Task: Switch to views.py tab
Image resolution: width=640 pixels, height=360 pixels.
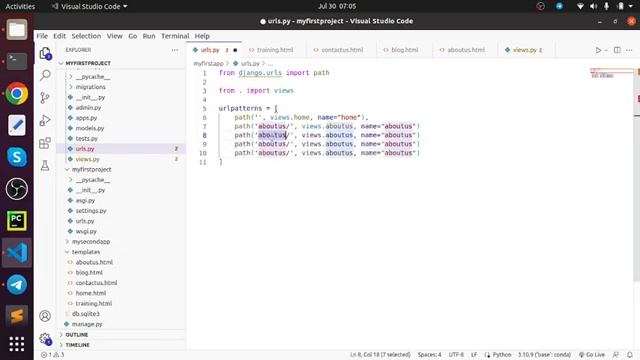Action: point(527,50)
